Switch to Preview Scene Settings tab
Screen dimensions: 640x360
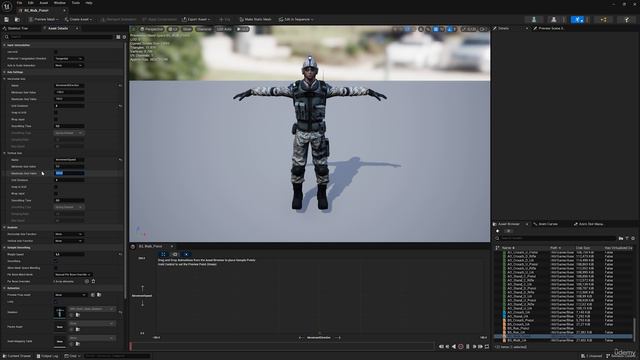pyautogui.click(x=549, y=29)
